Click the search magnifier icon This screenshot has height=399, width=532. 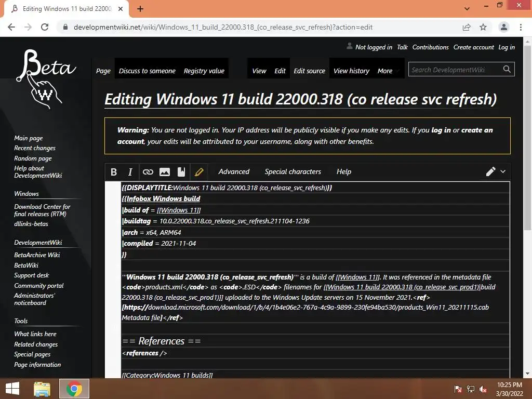click(x=507, y=69)
